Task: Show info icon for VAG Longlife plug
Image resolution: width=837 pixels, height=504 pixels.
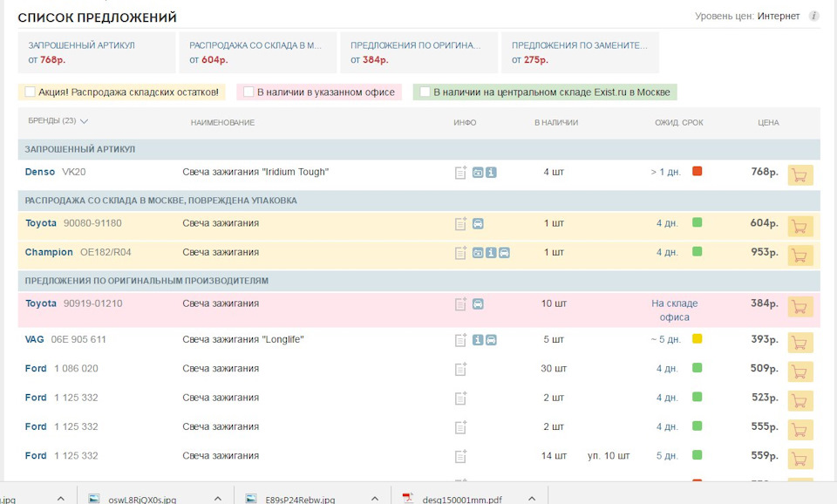Action: pyautogui.click(x=478, y=339)
